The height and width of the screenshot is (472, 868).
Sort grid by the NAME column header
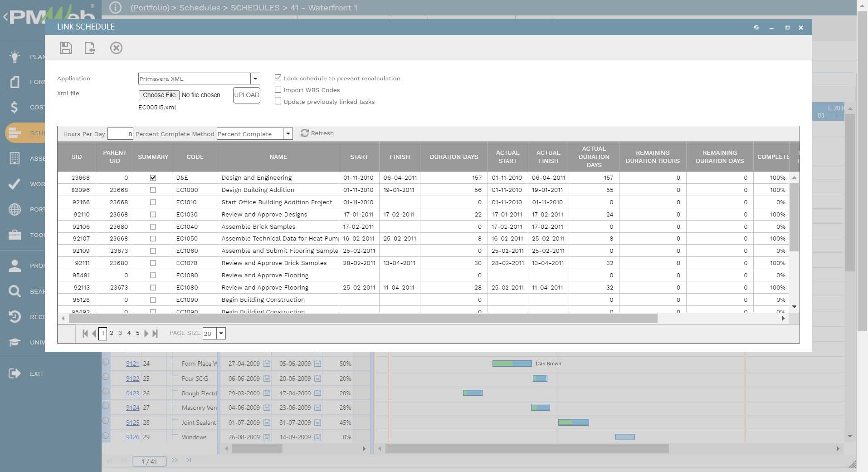pos(278,157)
